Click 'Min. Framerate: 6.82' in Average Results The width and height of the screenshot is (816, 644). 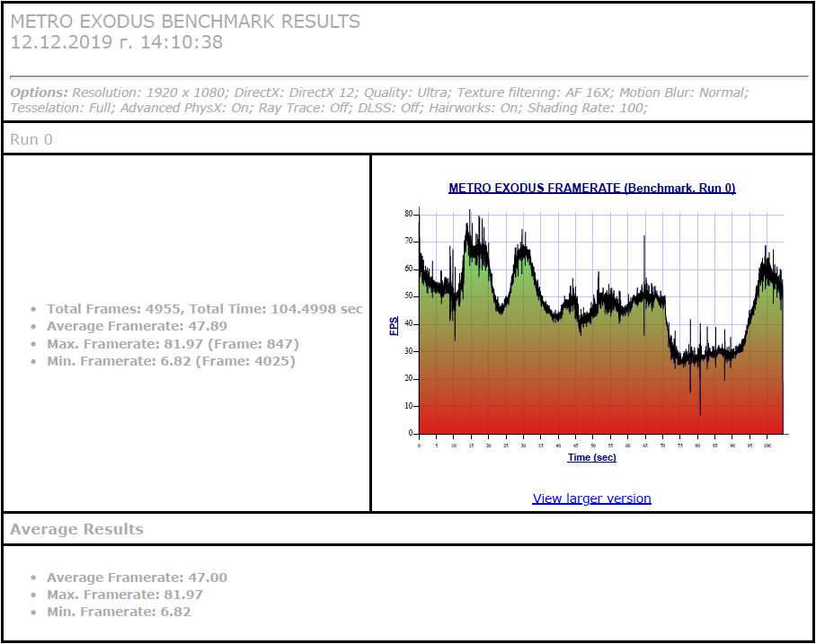click(x=119, y=612)
